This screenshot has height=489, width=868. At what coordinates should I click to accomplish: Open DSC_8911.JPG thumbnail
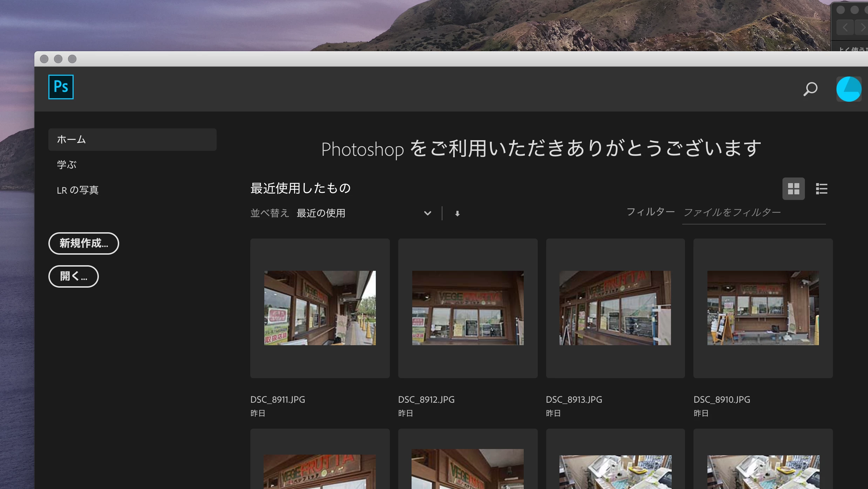click(x=320, y=308)
